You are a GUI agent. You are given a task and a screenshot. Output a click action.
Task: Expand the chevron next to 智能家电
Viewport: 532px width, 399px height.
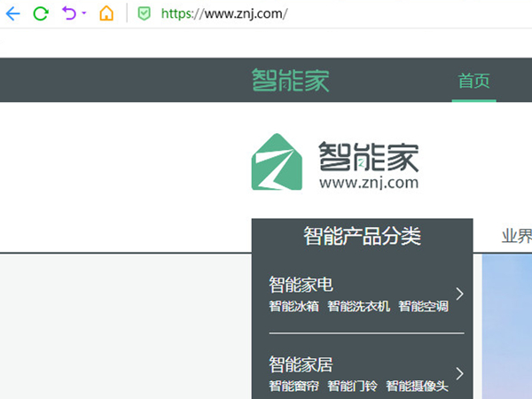[459, 293]
